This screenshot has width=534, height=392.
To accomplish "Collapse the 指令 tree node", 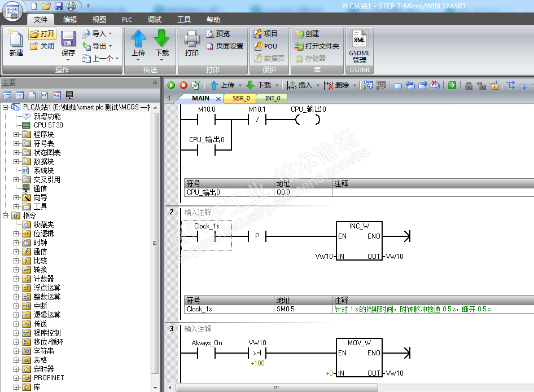I will click(5, 215).
